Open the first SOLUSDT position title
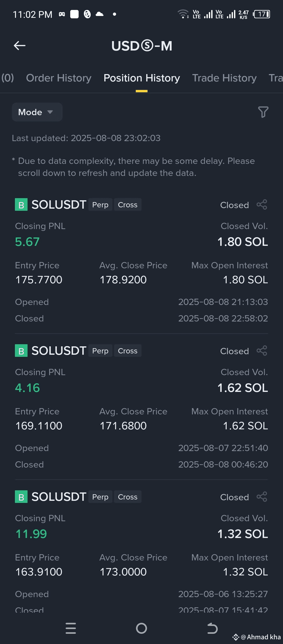 (x=59, y=205)
